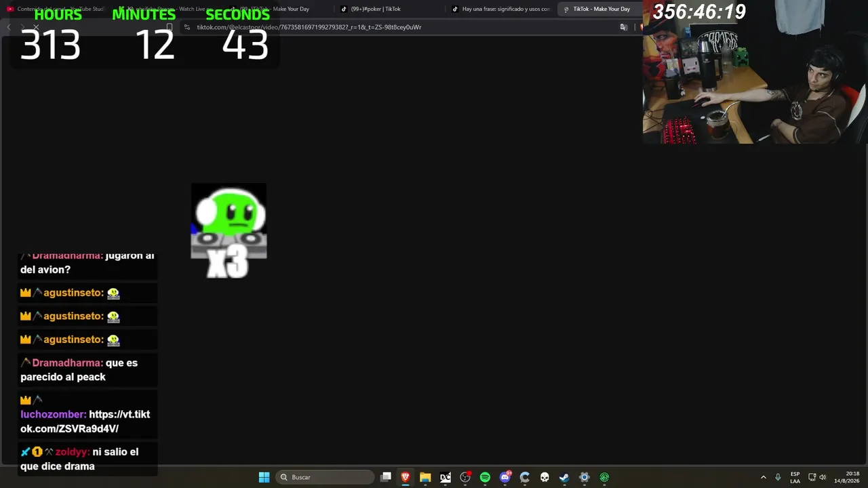Viewport: 868px width, 488px height.
Task: Click the translate icon in address bar
Action: click(x=624, y=27)
